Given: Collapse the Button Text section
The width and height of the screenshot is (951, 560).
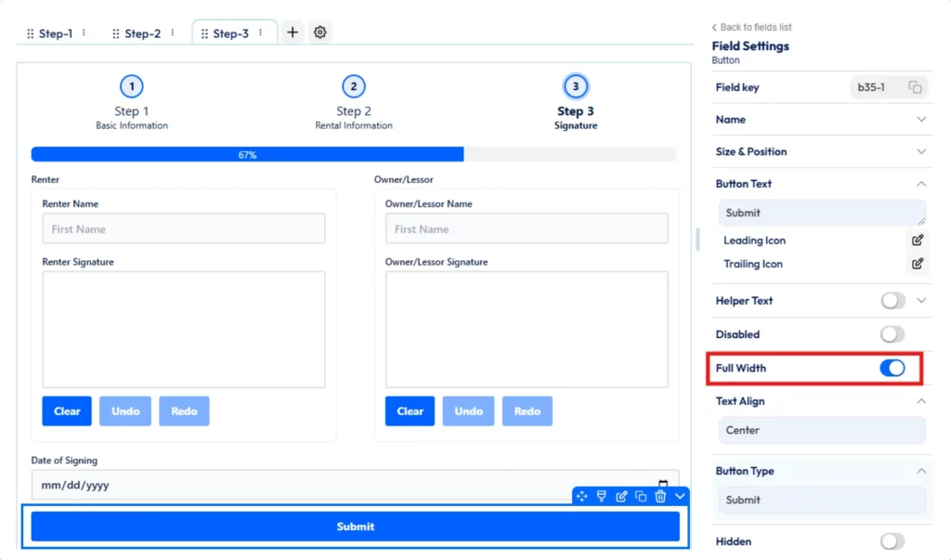Looking at the screenshot, I should pos(919,183).
